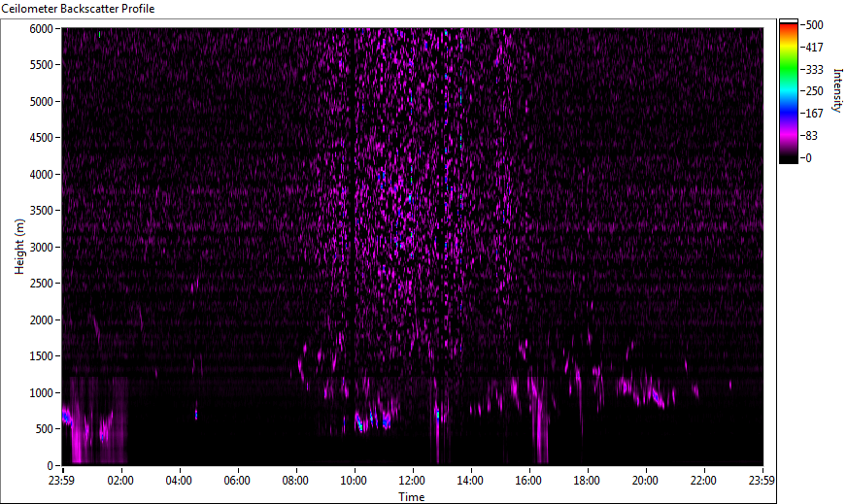
Task: Click the 0 intensity scale value
Action: point(809,158)
